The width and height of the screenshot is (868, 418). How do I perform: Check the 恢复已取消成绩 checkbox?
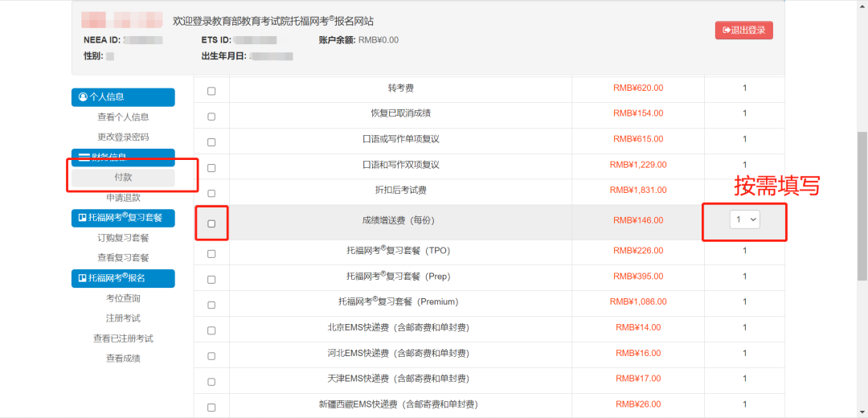tap(211, 117)
